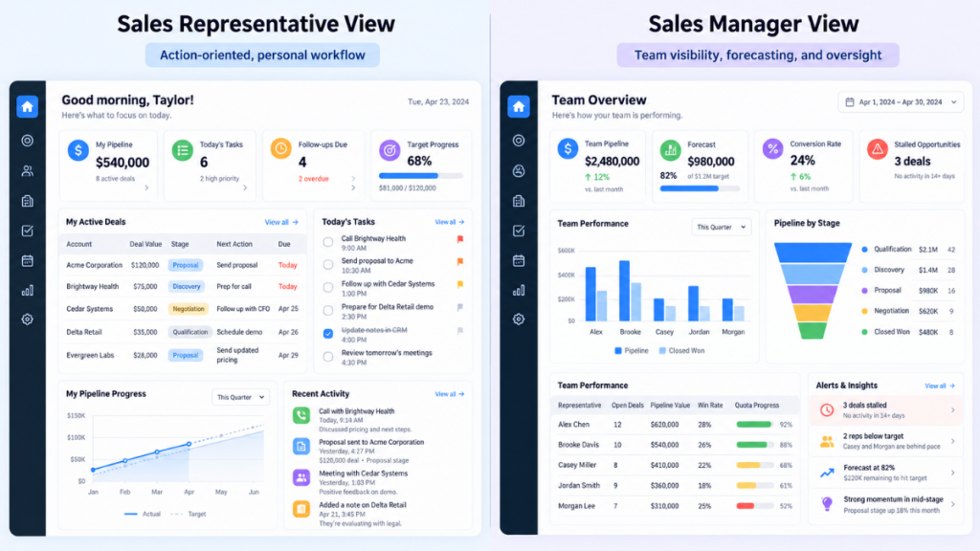Click the Closed Won legend in Team Performance chart
Viewport: 980px width, 551px height.
pos(681,351)
